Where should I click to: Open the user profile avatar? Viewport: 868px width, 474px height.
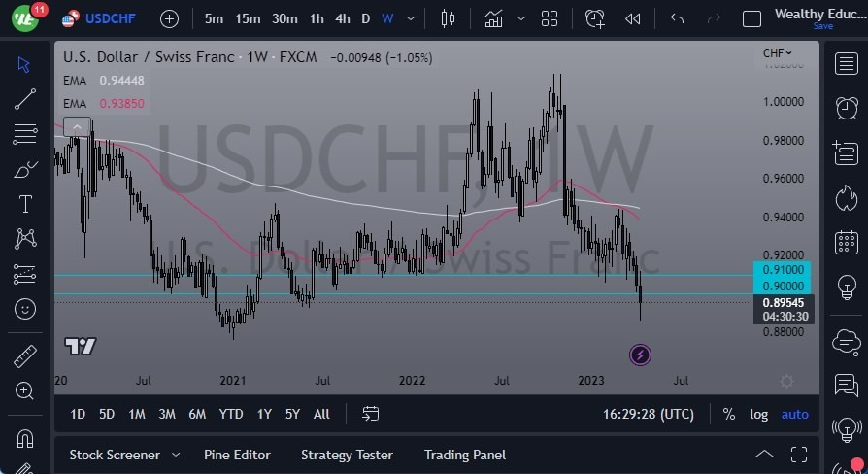(25, 17)
